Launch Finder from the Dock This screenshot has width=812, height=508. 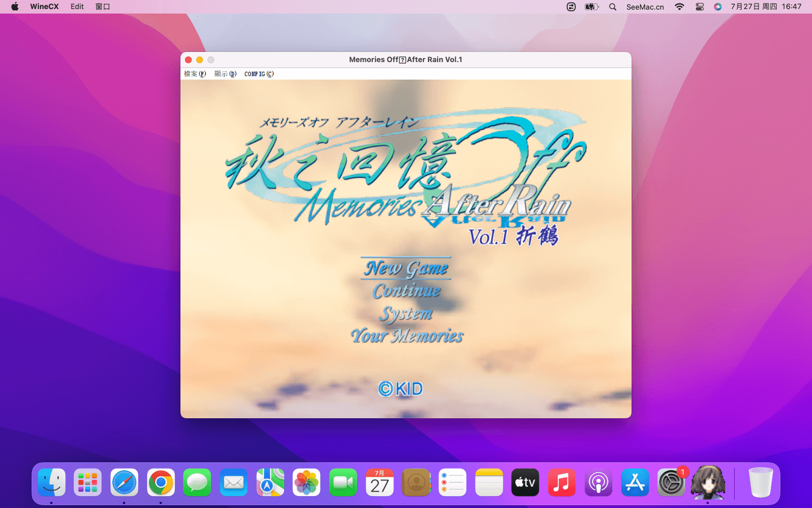tap(52, 483)
